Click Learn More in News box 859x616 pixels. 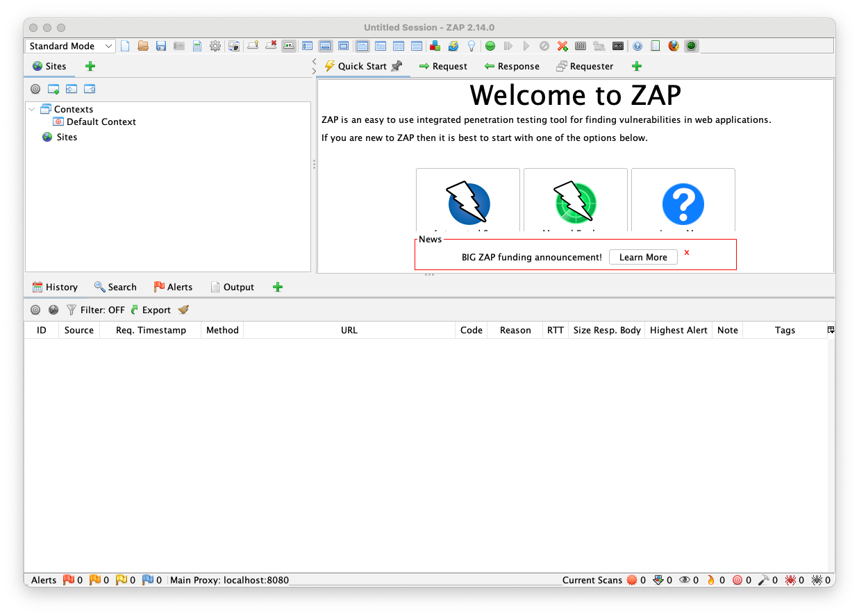coord(643,257)
